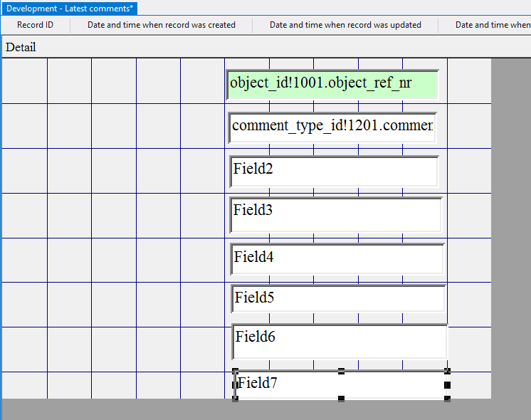Select the Detail section bar
This screenshot has height=420, width=531.
[x=21, y=48]
